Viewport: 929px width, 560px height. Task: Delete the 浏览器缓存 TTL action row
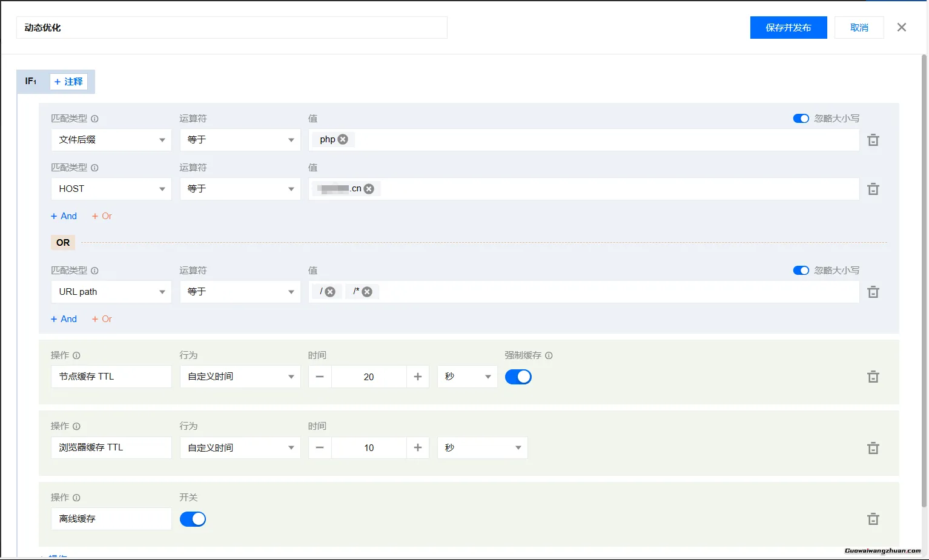click(x=873, y=448)
